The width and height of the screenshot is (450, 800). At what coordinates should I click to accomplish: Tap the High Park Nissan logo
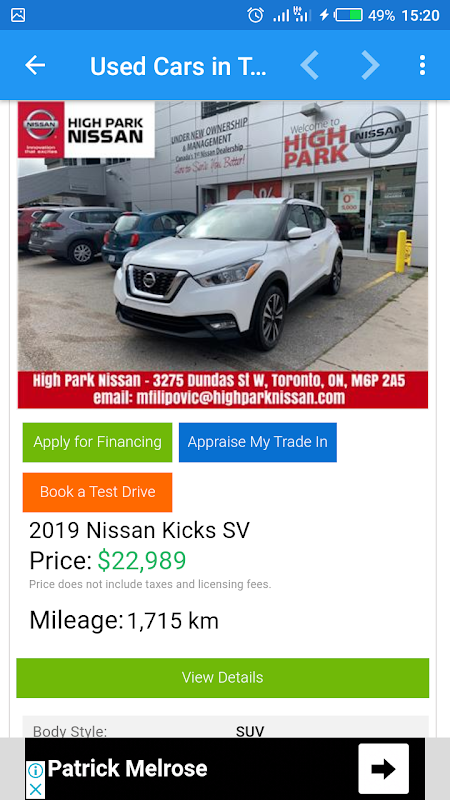click(x=86, y=130)
